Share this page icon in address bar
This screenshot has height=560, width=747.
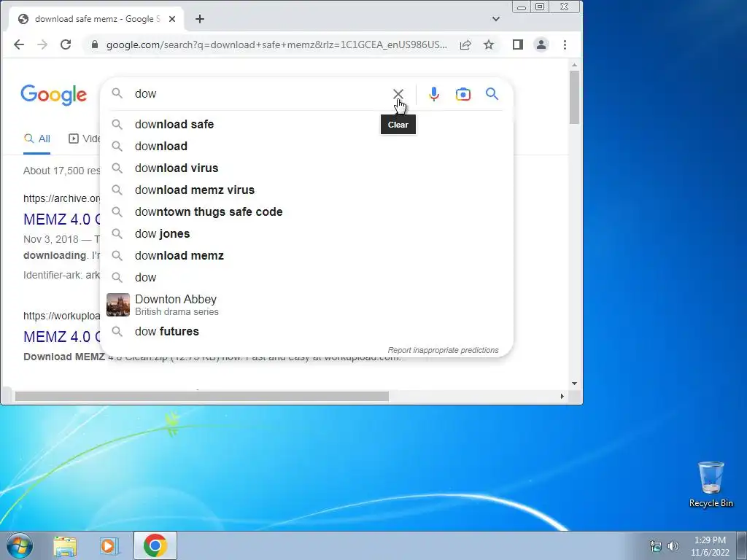pos(465,44)
